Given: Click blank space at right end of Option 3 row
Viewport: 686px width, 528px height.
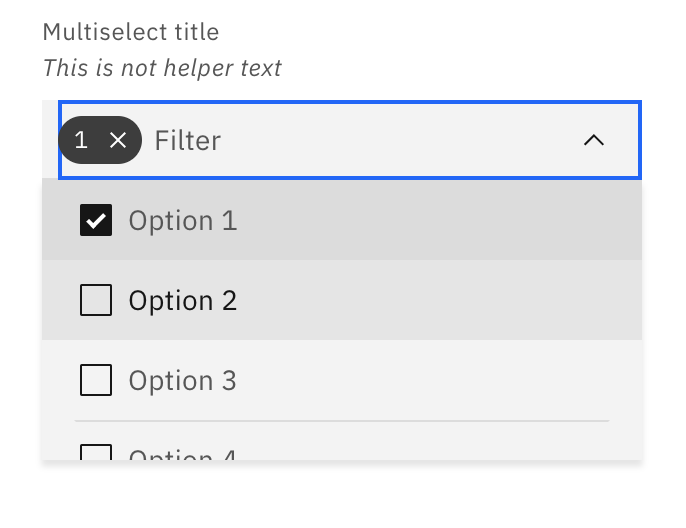Looking at the screenshot, I should click(560, 380).
